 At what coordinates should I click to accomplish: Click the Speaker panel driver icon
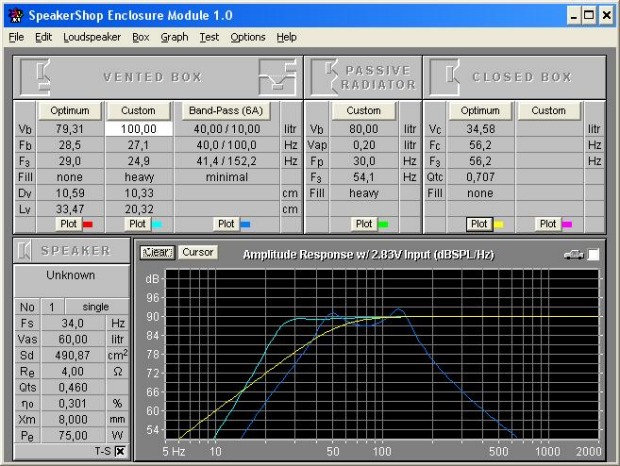24,251
